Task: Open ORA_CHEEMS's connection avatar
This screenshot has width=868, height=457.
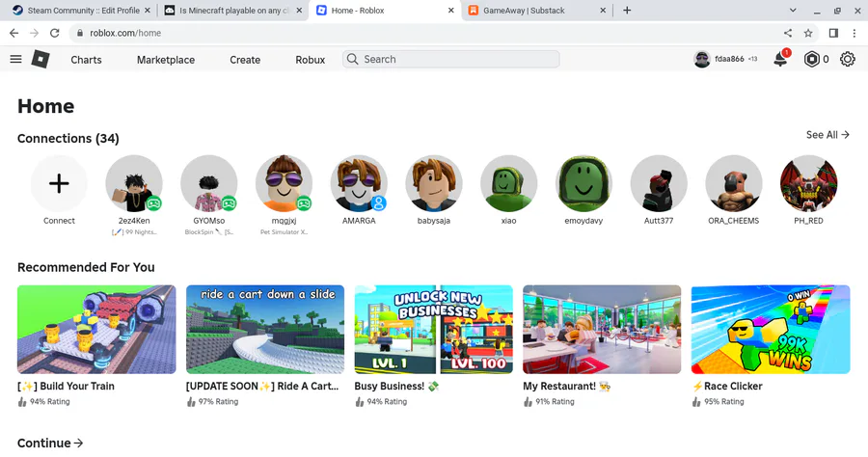Action: pos(734,184)
